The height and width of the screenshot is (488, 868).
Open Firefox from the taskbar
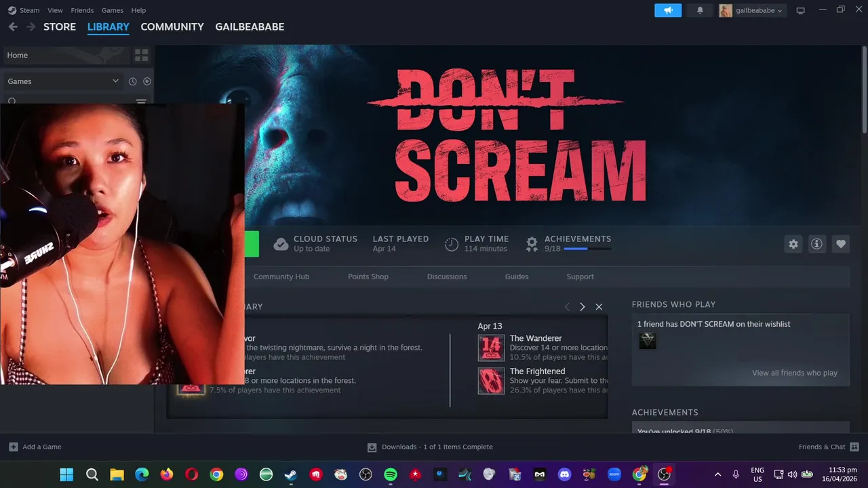167,474
